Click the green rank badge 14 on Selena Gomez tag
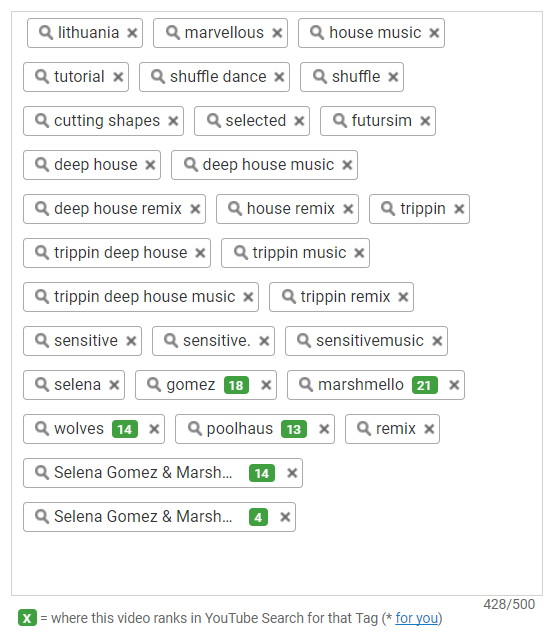The height and width of the screenshot is (638, 555). pyautogui.click(x=262, y=473)
